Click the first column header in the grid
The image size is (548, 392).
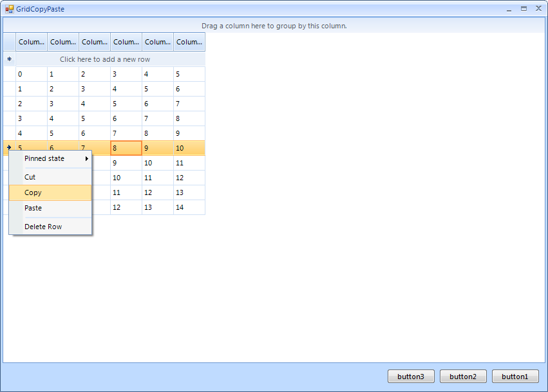[x=32, y=42]
